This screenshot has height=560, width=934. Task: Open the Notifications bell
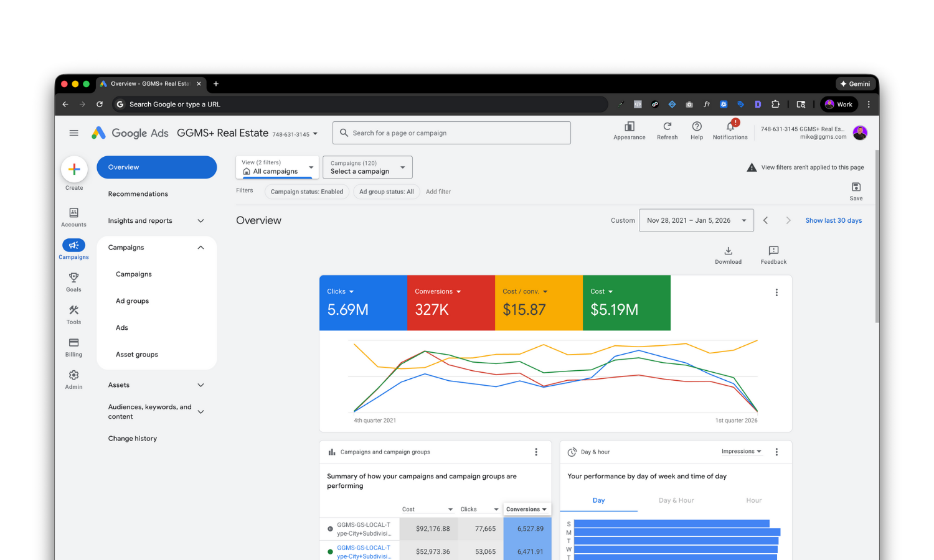pyautogui.click(x=730, y=130)
